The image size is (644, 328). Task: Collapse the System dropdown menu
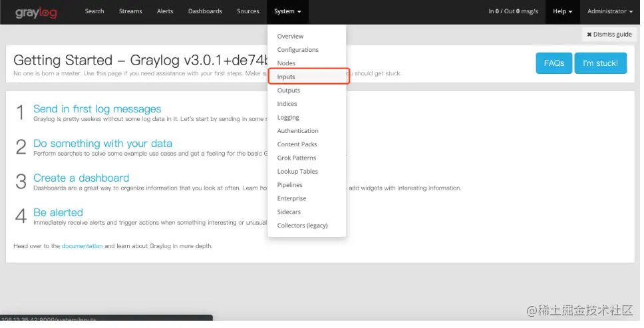[287, 11]
